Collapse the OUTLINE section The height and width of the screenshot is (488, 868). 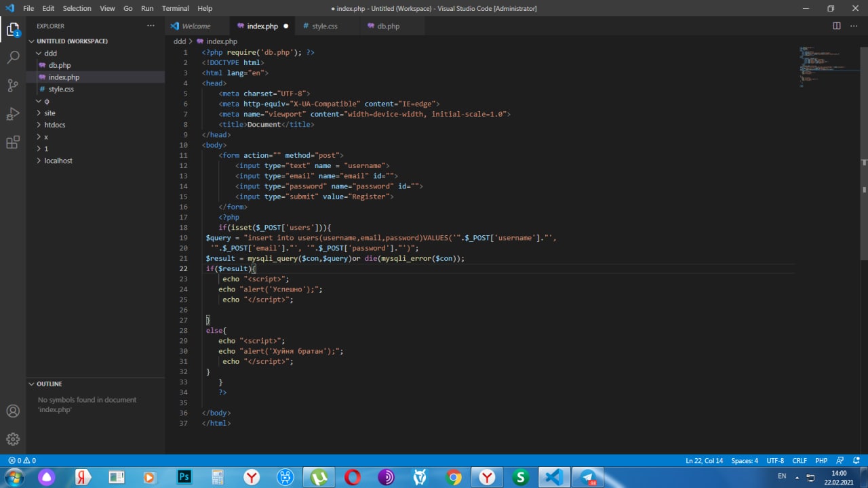[95, 384]
